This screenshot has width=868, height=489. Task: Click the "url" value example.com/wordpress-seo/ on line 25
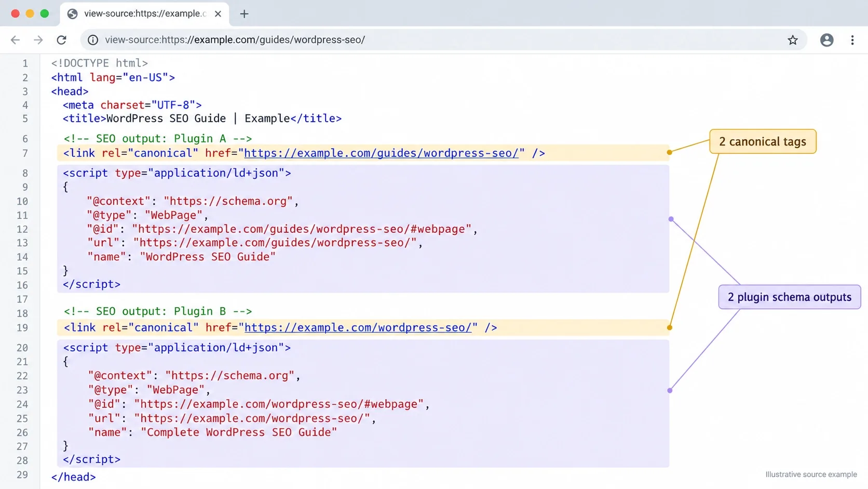[x=252, y=418]
